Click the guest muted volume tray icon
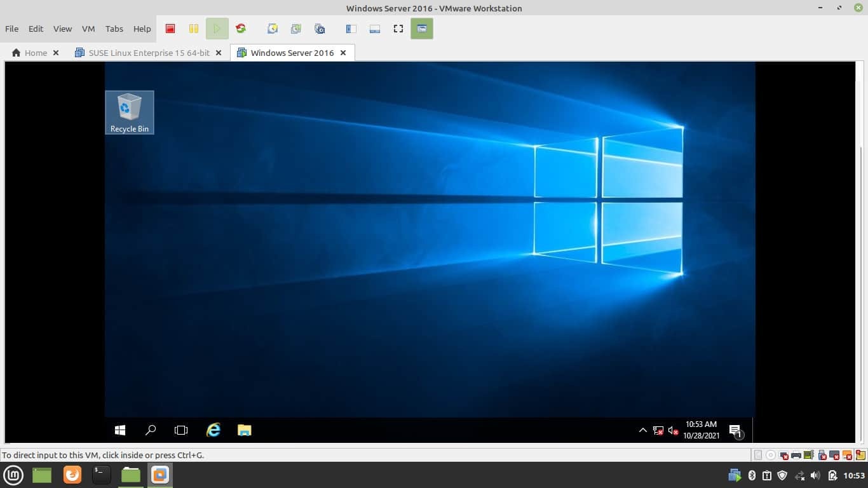Image resolution: width=868 pixels, height=488 pixels. pos(673,430)
